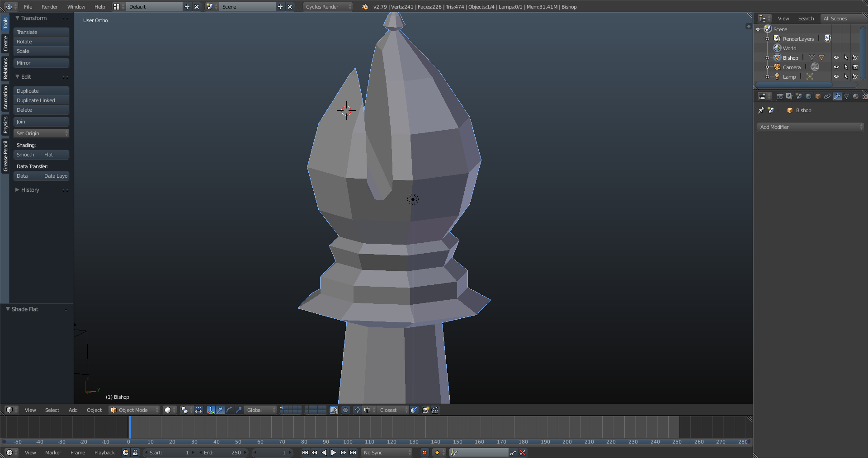Click the Lamp bulb icon in outliner
The height and width of the screenshot is (458, 868).
[x=778, y=77]
